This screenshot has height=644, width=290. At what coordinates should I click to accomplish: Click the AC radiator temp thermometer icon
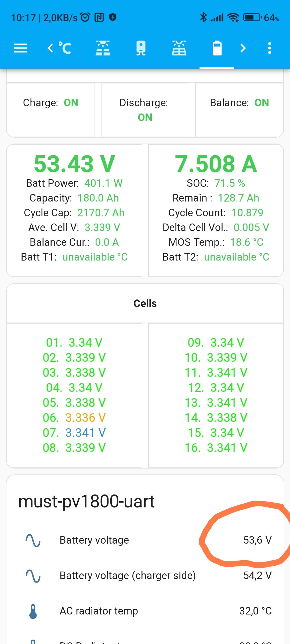click(x=33, y=611)
